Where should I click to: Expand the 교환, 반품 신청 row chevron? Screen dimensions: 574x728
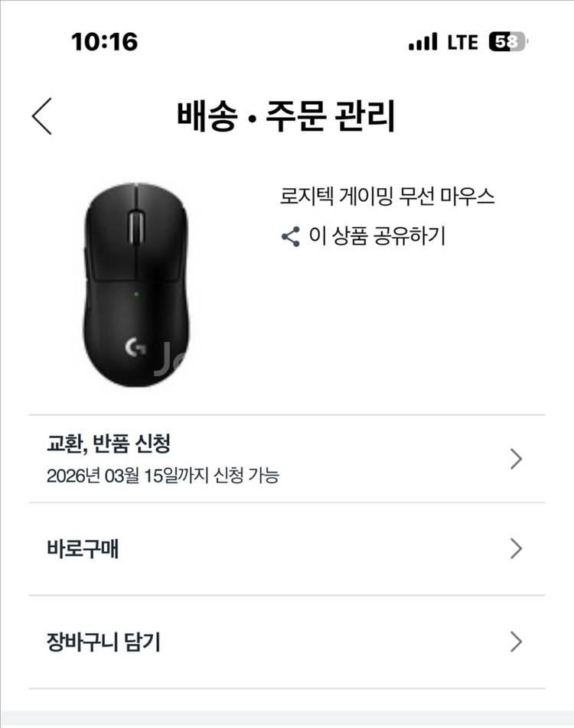click(x=516, y=459)
